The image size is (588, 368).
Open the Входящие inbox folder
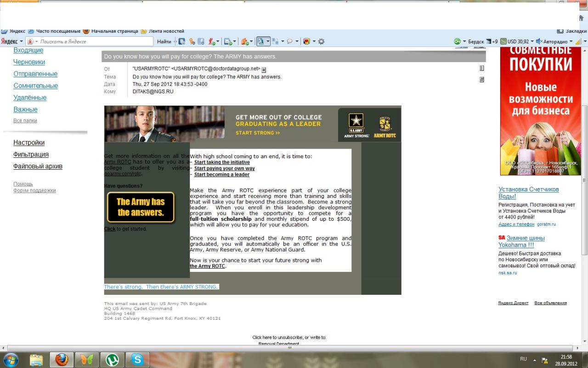click(28, 50)
